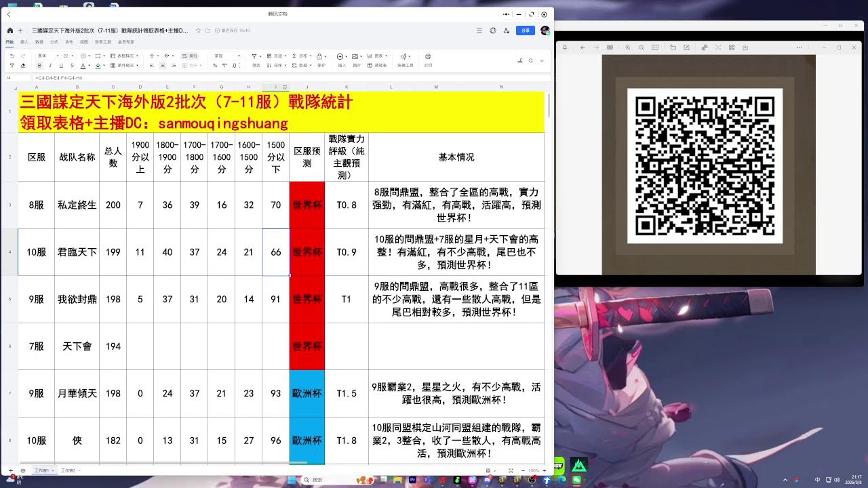868x488 pixels.
Task: Switch to the 插入 ribbon tab
Action: (24, 42)
